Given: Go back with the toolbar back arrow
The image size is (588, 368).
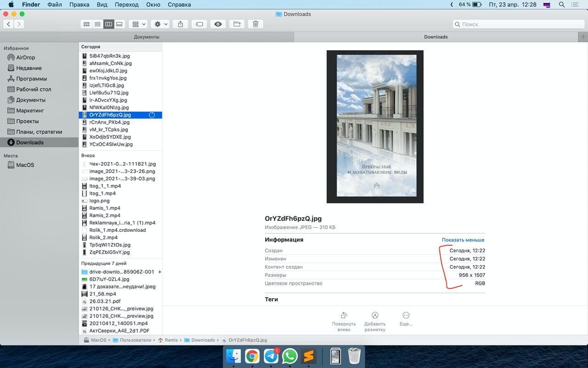Looking at the screenshot, I should [x=9, y=24].
